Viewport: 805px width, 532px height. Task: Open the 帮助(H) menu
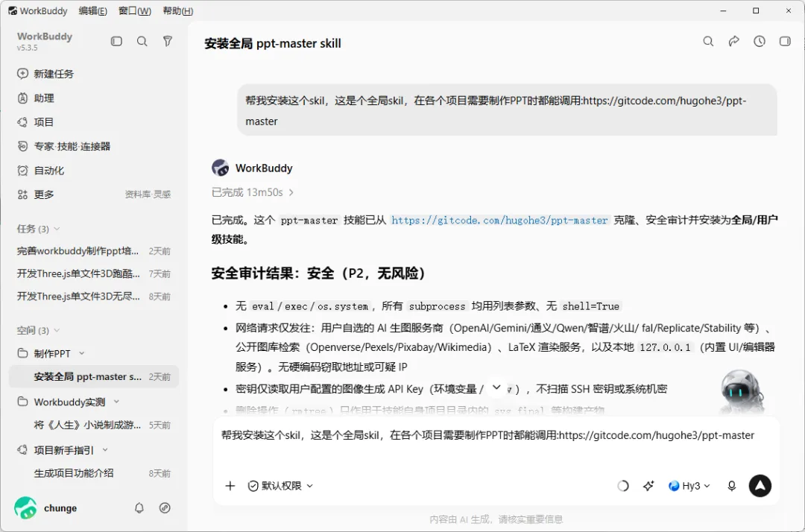(x=177, y=10)
